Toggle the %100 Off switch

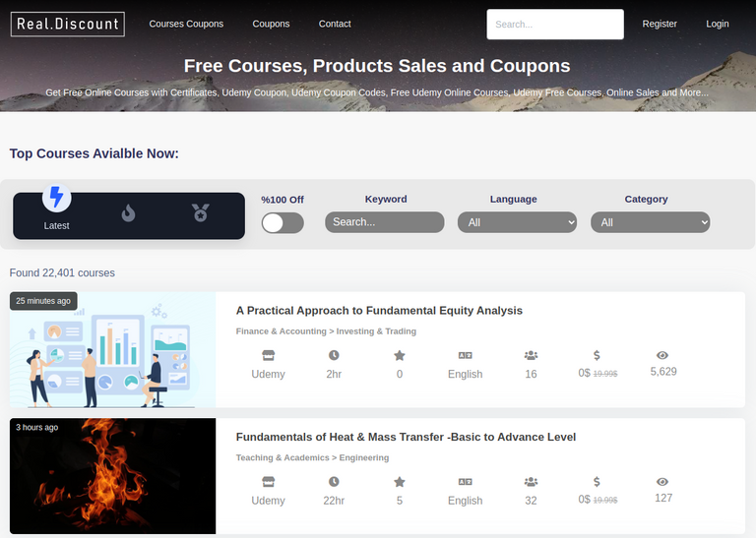tap(283, 223)
